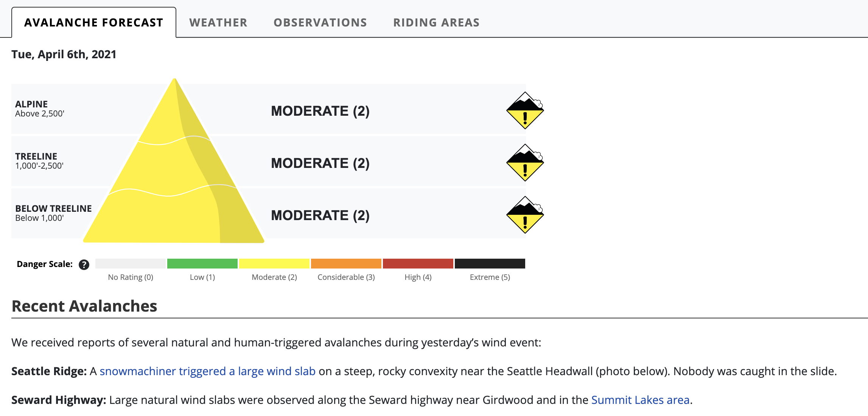Image resolution: width=868 pixels, height=416 pixels.
Task: Click the green Low (1) scale swatch
Action: pos(202,264)
